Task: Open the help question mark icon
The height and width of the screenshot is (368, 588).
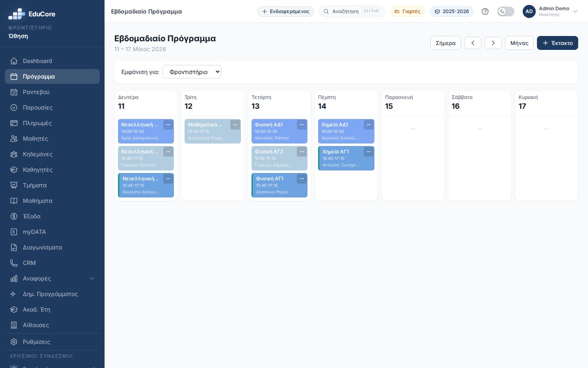Action: [x=485, y=11]
